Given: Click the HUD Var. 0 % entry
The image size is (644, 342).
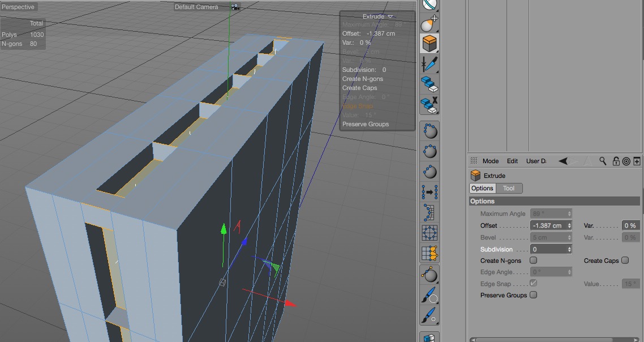Looking at the screenshot, I should (x=357, y=43).
